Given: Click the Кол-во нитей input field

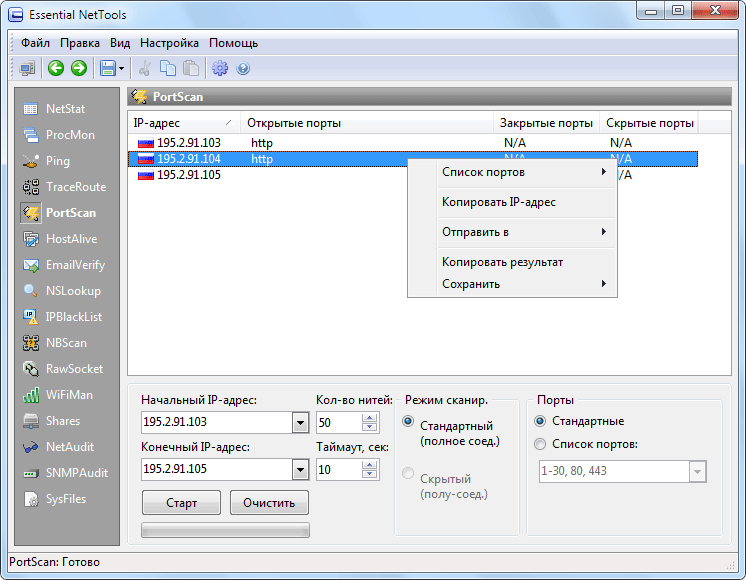Looking at the screenshot, I should tap(339, 423).
